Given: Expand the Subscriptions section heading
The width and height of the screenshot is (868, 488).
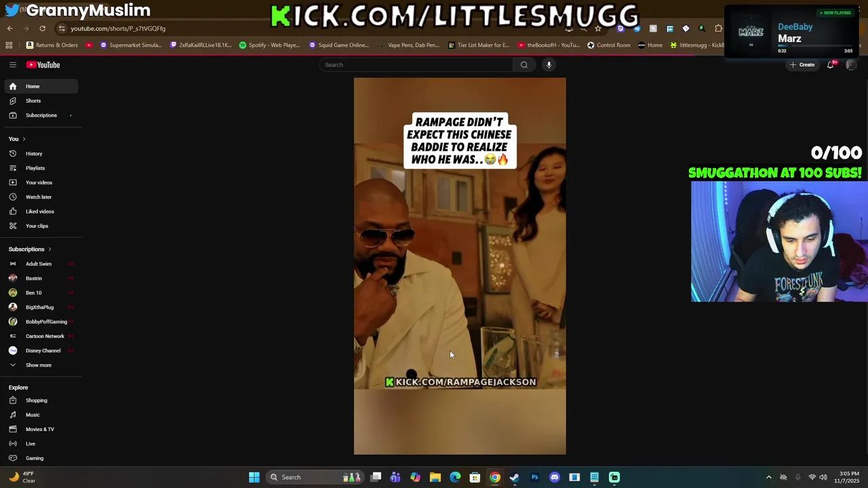Looking at the screenshot, I should (30, 249).
